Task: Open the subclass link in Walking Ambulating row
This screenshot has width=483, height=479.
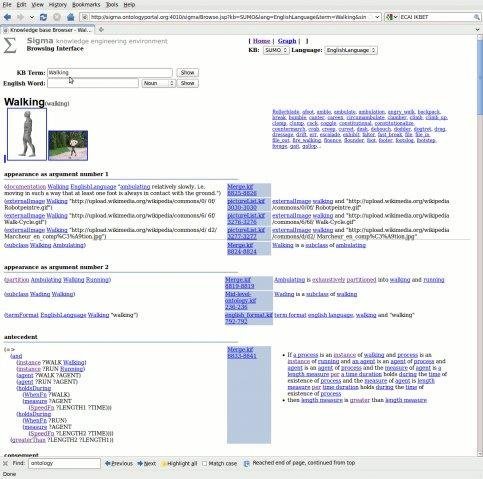Action: click(x=17, y=245)
